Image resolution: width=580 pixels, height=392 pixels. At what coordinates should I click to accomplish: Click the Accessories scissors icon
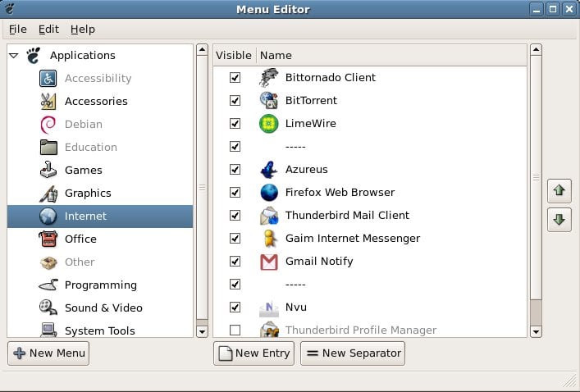48,102
